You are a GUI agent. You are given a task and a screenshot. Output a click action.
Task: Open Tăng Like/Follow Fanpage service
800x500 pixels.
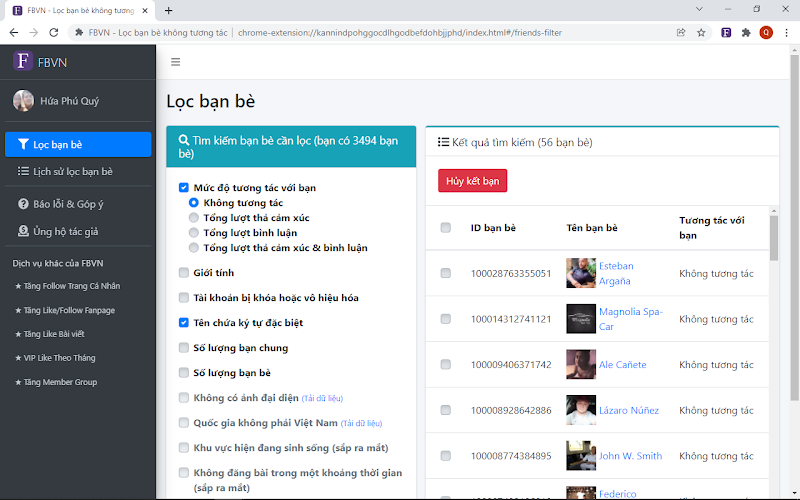click(x=65, y=310)
